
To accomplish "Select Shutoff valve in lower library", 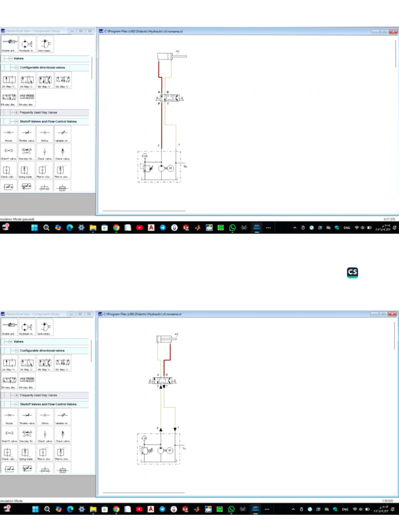I will point(9,435).
